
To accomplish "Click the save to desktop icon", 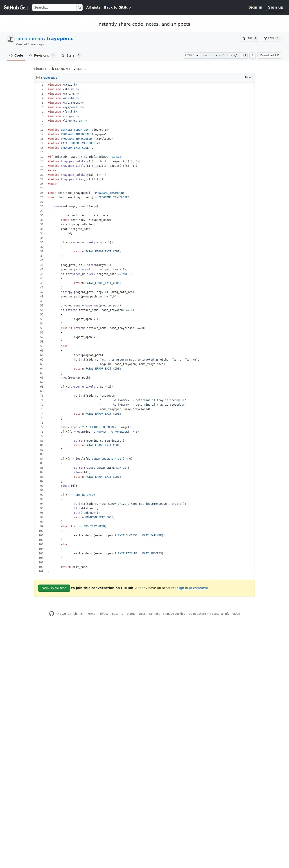I will 252,55.
